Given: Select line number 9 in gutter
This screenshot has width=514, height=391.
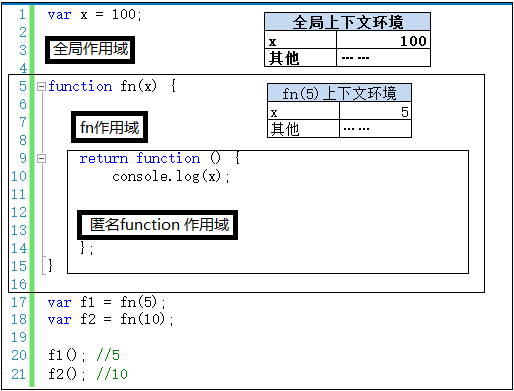Looking at the screenshot, I should point(22,158).
